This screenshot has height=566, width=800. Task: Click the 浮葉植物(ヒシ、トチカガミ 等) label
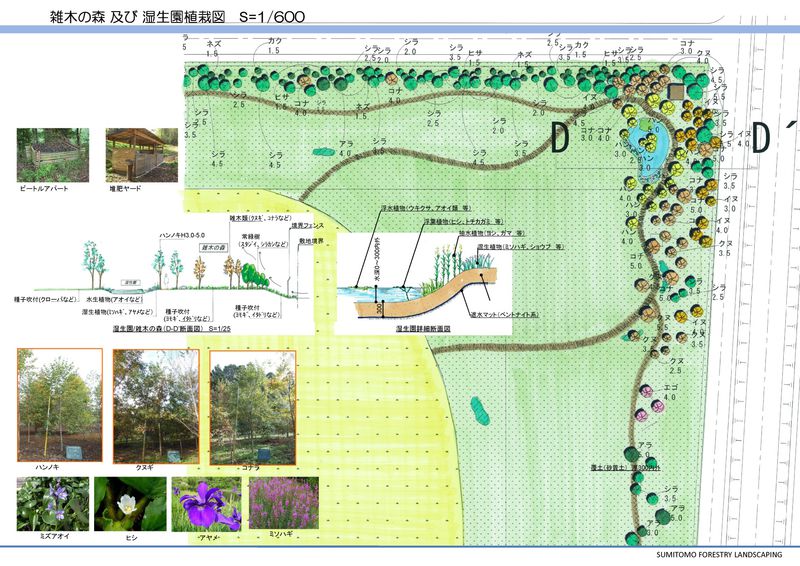[x=463, y=222]
